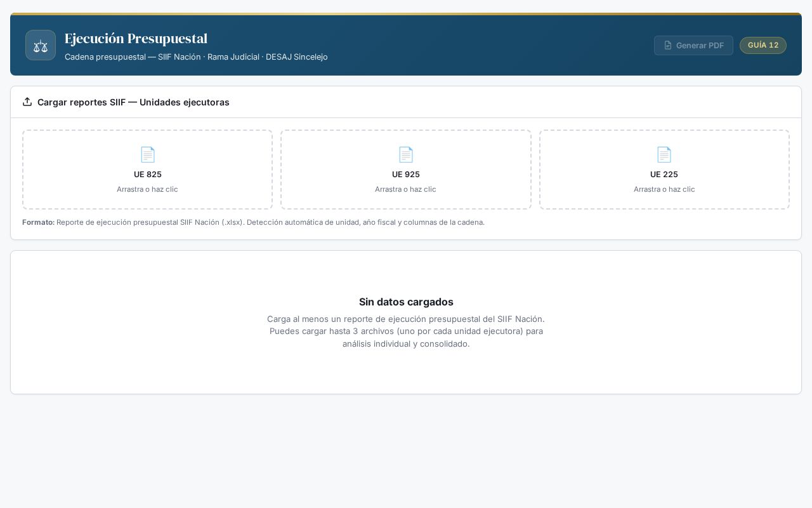This screenshot has width=812, height=508.
Task: Click the Sin datos cargados heading
Action: (406, 302)
